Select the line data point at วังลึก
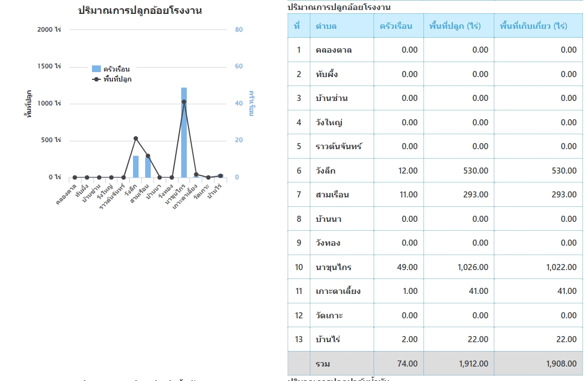The height and width of the screenshot is (381, 588). coord(136,138)
